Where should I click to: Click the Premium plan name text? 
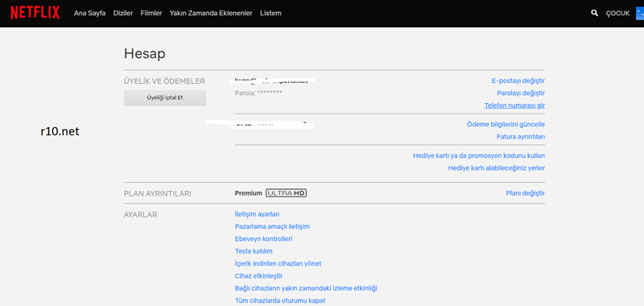248,193
